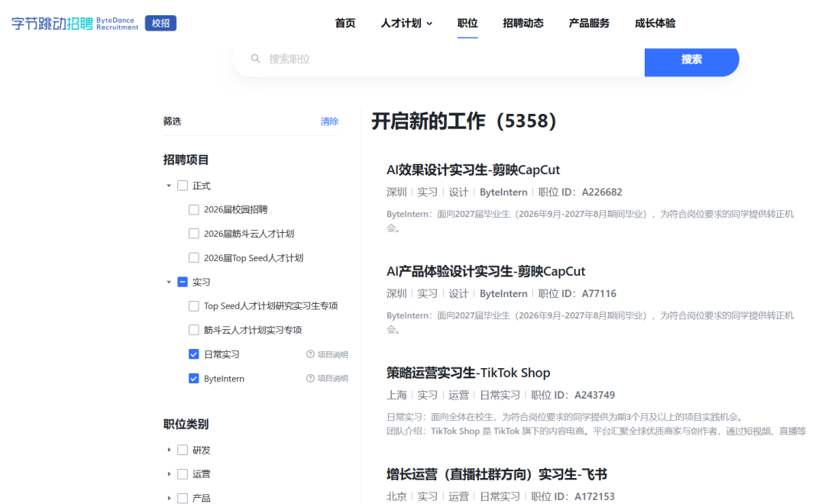Open job AI效果设计实习生-剪映CapCut

(473, 170)
